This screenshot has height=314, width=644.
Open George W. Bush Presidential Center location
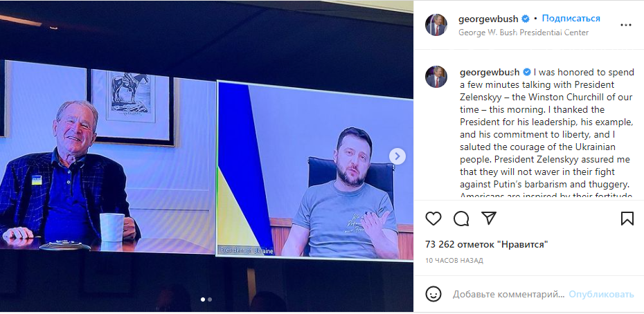tap(524, 33)
